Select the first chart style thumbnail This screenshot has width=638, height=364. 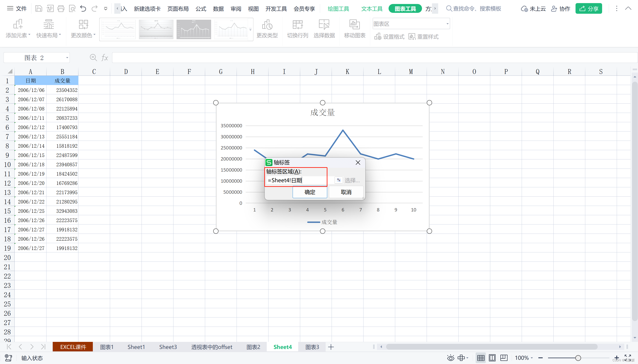(x=119, y=29)
